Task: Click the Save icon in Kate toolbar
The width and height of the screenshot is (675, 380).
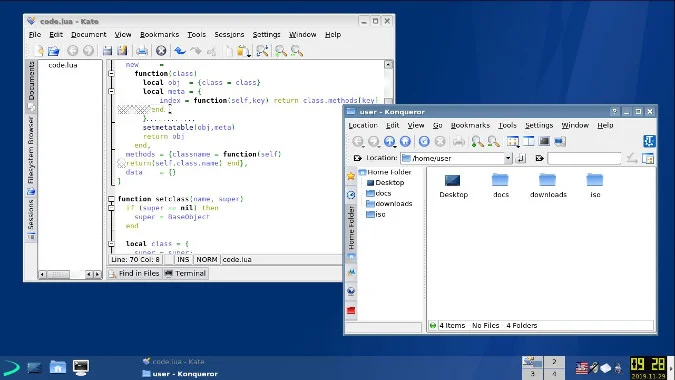Action: tap(107, 51)
